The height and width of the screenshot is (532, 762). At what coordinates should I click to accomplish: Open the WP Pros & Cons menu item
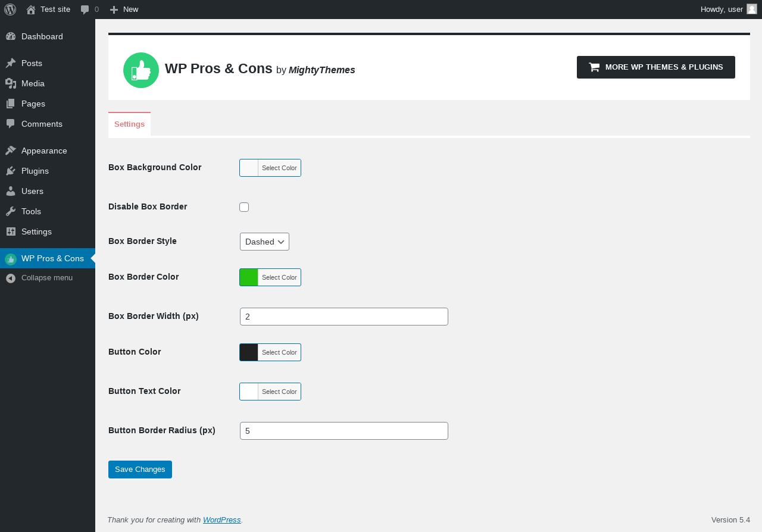point(48,258)
